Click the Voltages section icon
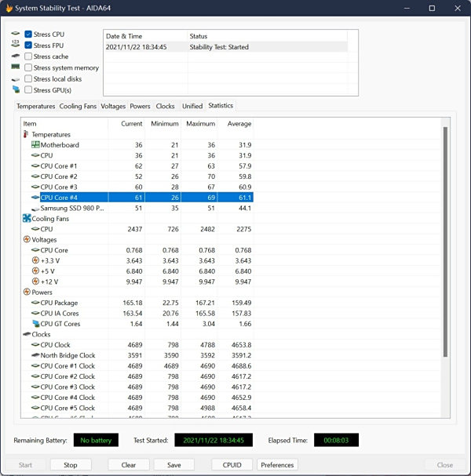The image size is (471, 476). point(27,239)
